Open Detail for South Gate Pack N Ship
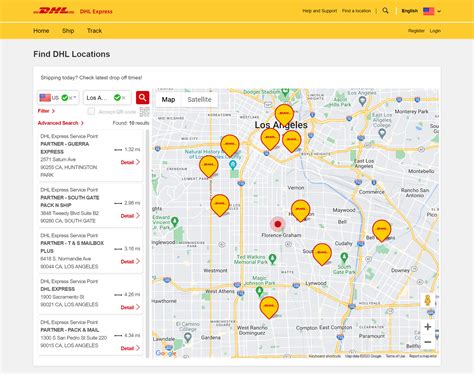The width and height of the screenshot is (474, 374). [130, 216]
